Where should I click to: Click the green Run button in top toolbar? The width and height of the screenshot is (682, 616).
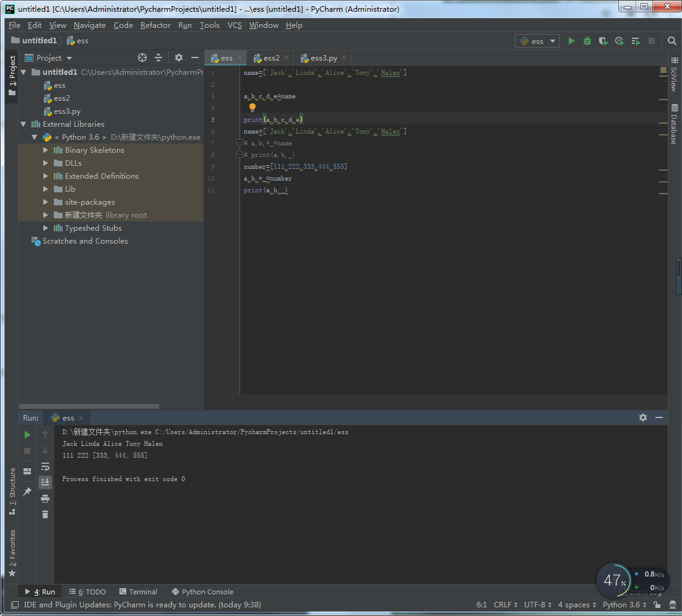571,41
